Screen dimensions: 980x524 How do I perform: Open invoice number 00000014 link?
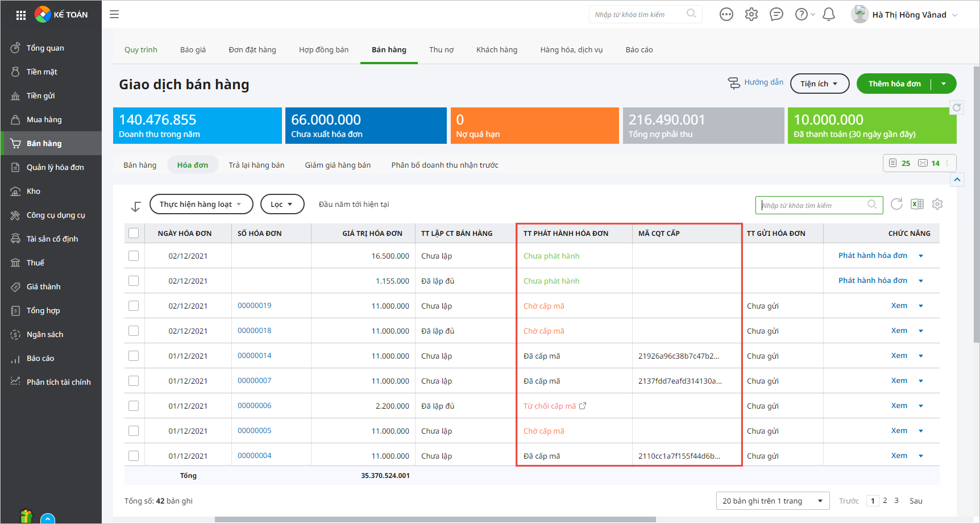tap(254, 356)
